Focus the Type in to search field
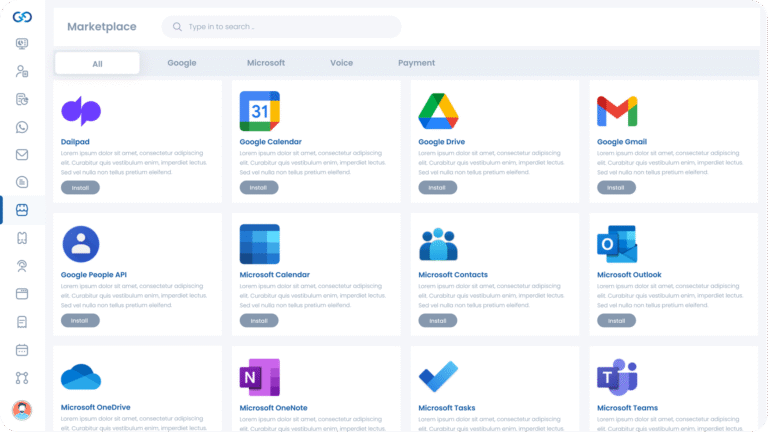The image size is (768, 432). (x=282, y=27)
